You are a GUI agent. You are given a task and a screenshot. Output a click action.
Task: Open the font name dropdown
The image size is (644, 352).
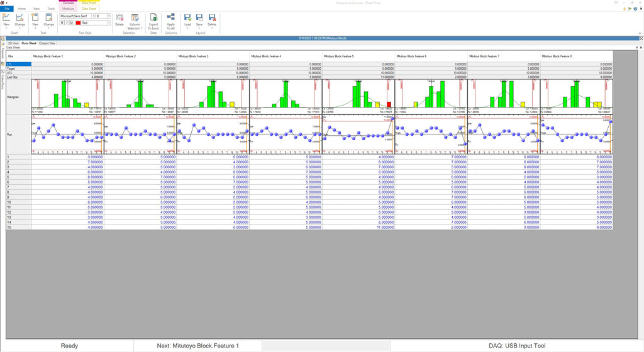[93, 16]
